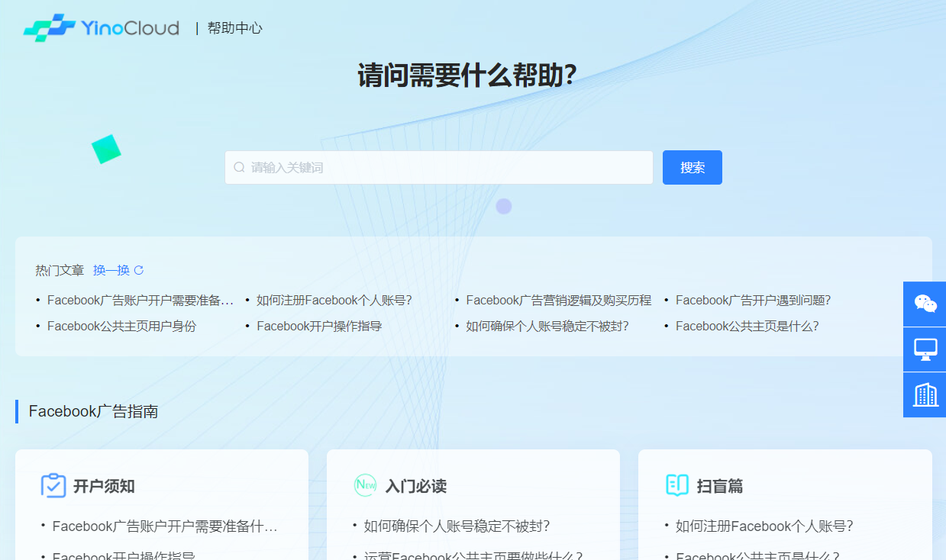Open Facebook广告开户遇到问题? article
The height and width of the screenshot is (560, 946).
(x=753, y=301)
